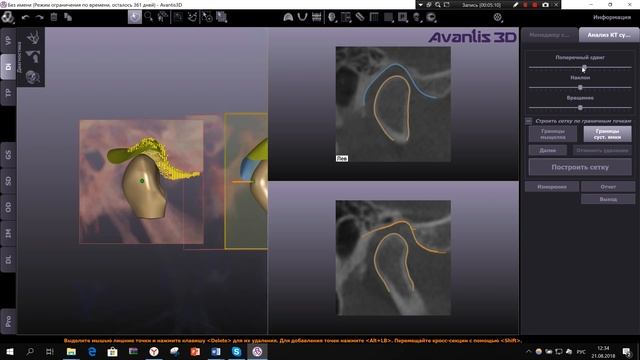Open the Windows Start menu
640x360 pixels.
(x=9, y=351)
